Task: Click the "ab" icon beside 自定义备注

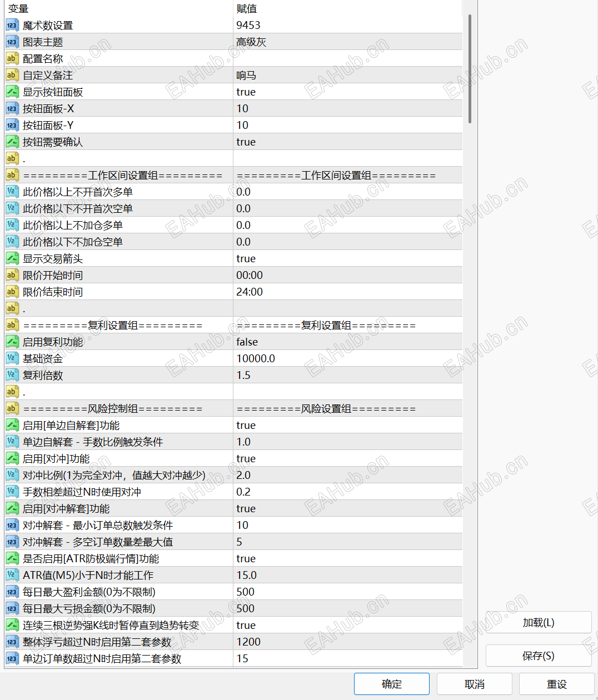Action: pos(12,74)
